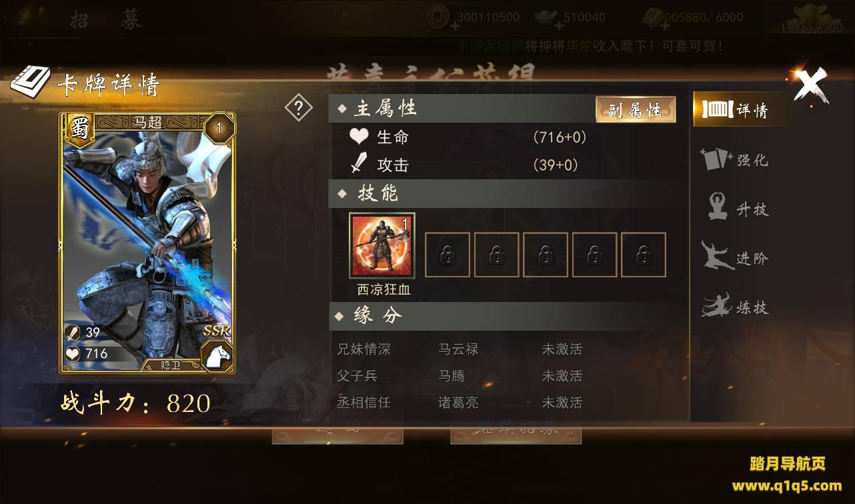
Task: Click the 马超 character card portrait
Action: (x=147, y=243)
